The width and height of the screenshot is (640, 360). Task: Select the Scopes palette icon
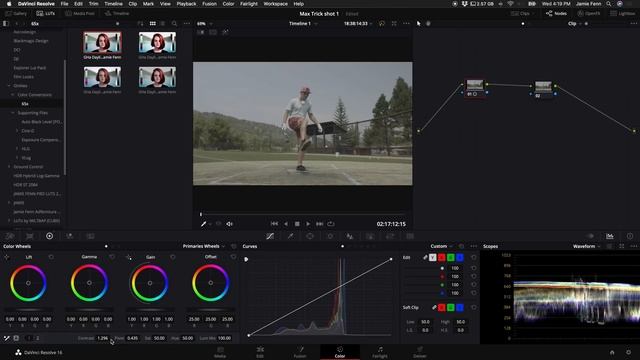610,236
